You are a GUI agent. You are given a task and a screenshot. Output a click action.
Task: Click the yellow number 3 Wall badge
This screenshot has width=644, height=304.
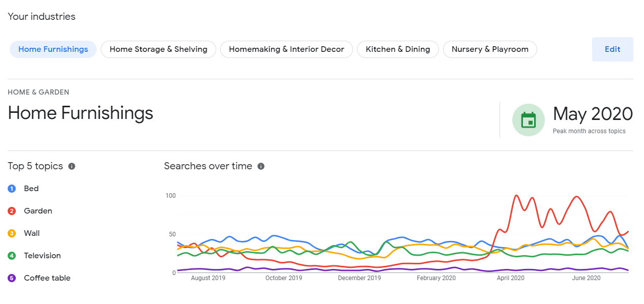(12, 233)
